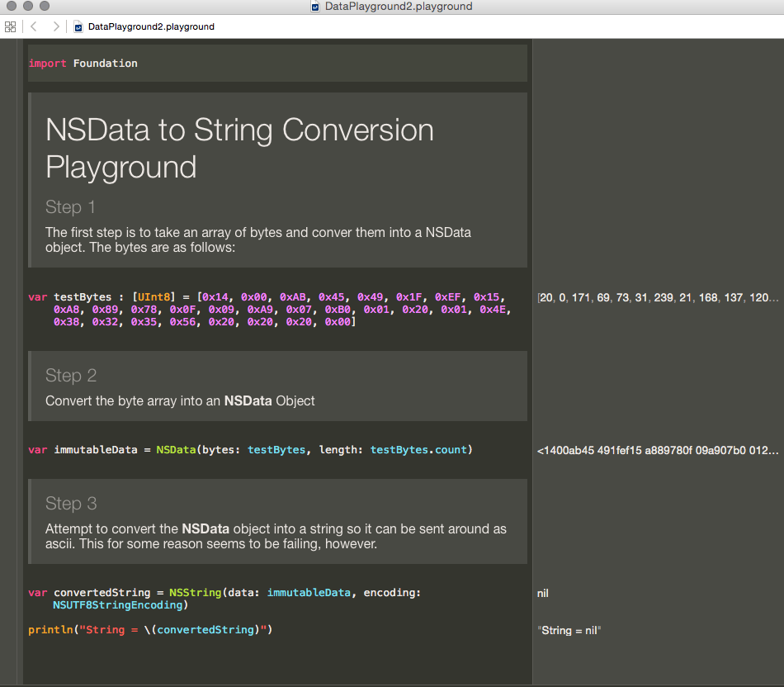Click the Step 3 heading
Screen dimensions: 784x687
70,504
